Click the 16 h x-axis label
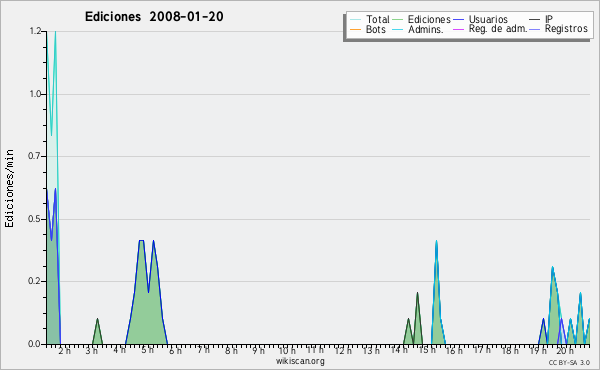Screen dimensions: 600x370 [x=454, y=350]
